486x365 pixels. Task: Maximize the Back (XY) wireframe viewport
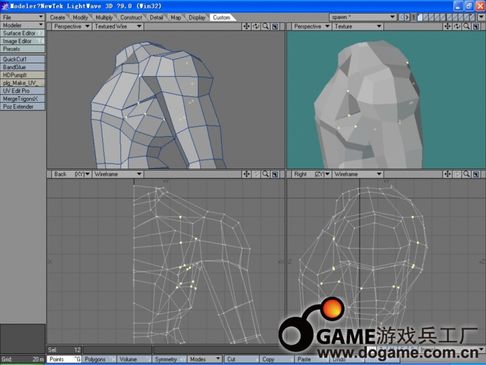coord(275,174)
